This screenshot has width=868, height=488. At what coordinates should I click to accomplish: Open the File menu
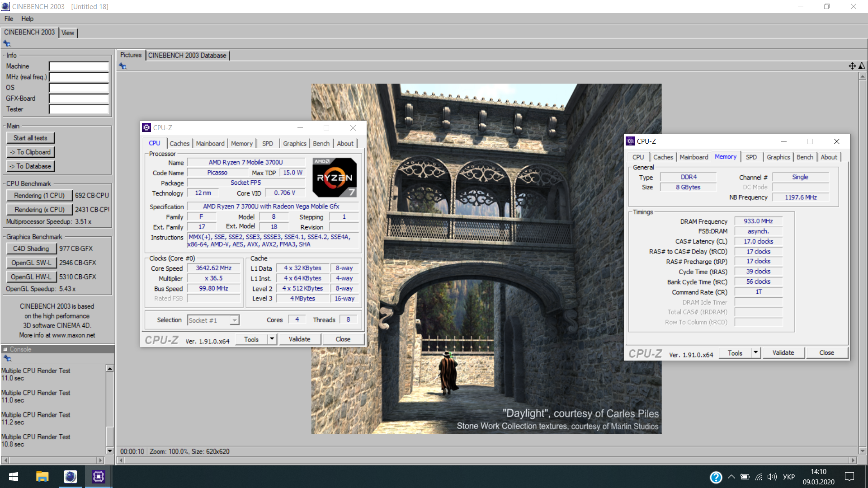click(x=9, y=19)
